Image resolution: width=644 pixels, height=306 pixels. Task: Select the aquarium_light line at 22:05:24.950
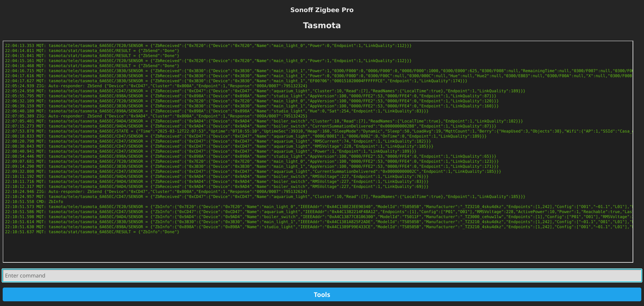tap(265, 91)
